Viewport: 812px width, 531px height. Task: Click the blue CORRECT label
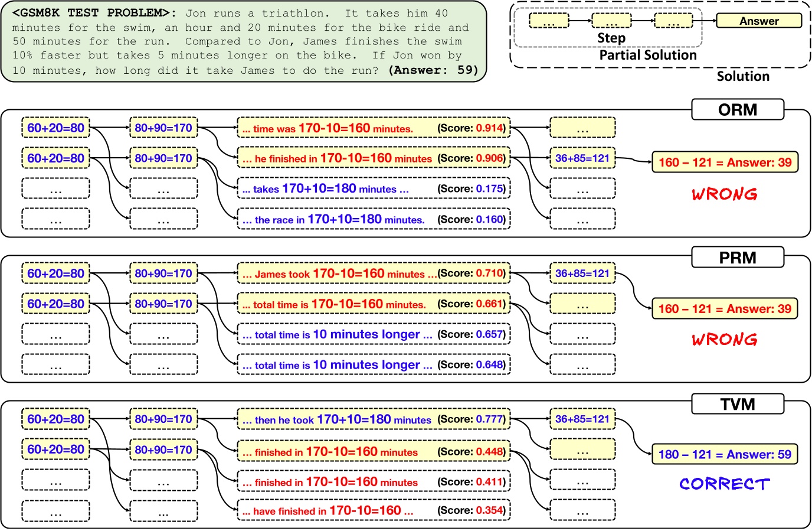coord(725,484)
